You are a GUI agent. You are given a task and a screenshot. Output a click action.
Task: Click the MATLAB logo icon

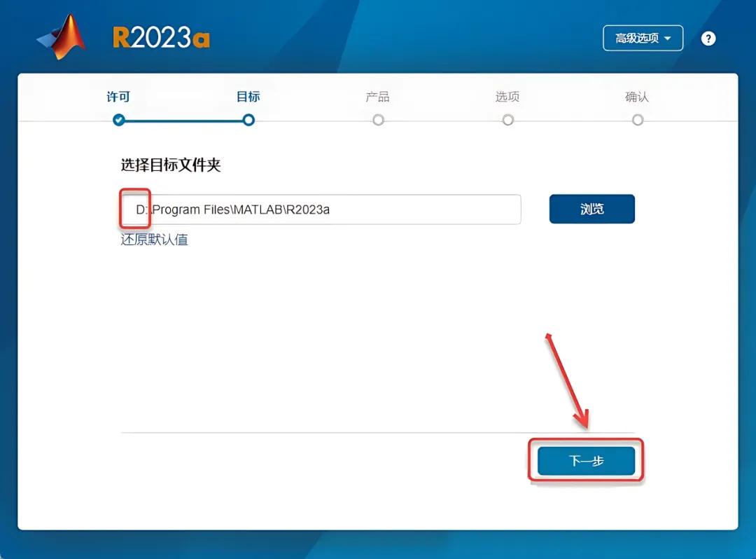(62, 37)
